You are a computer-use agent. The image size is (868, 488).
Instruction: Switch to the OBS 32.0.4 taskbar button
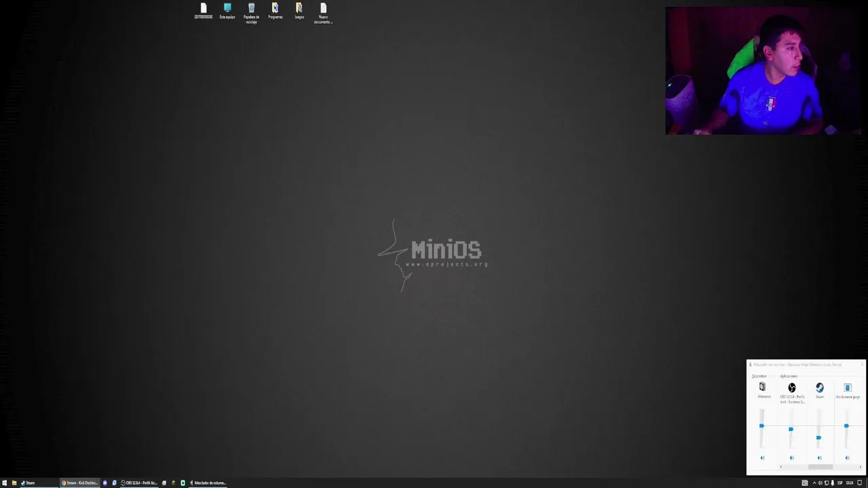coord(139,483)
